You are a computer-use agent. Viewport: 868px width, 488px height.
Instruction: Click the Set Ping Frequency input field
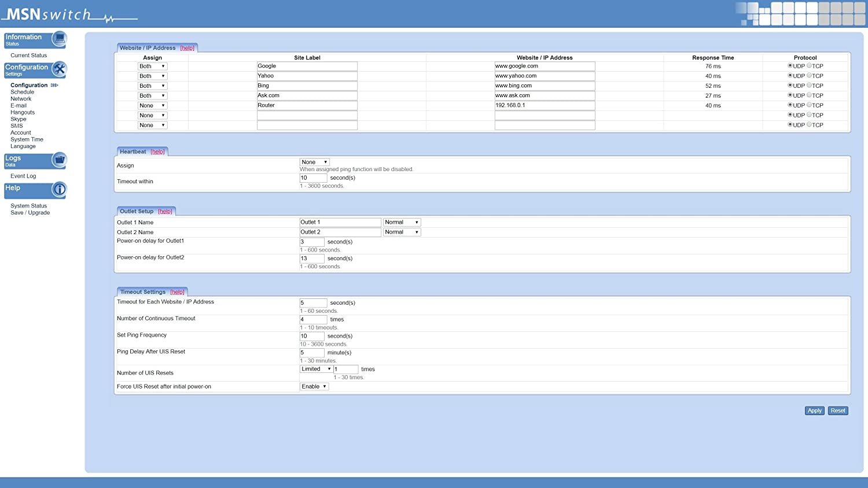(x=312, y=336)
